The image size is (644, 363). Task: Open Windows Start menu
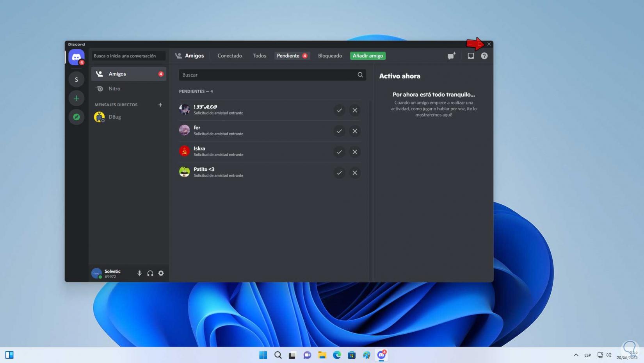coord(263,355)
